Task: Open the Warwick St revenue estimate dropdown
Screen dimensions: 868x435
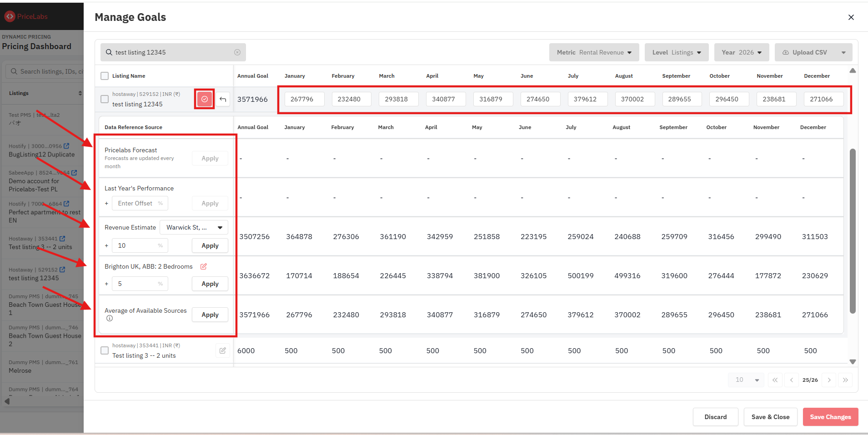Action: (194, 227)
